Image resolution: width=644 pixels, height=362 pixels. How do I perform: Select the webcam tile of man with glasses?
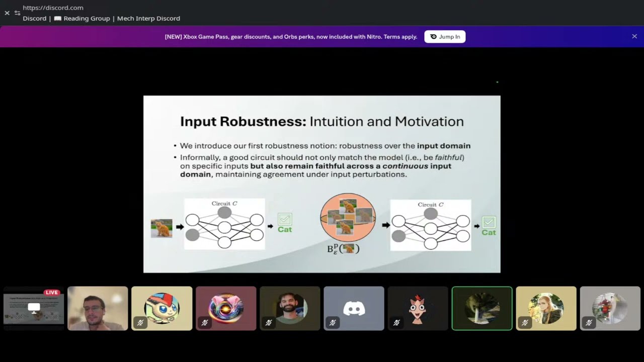tap(98, 308)
